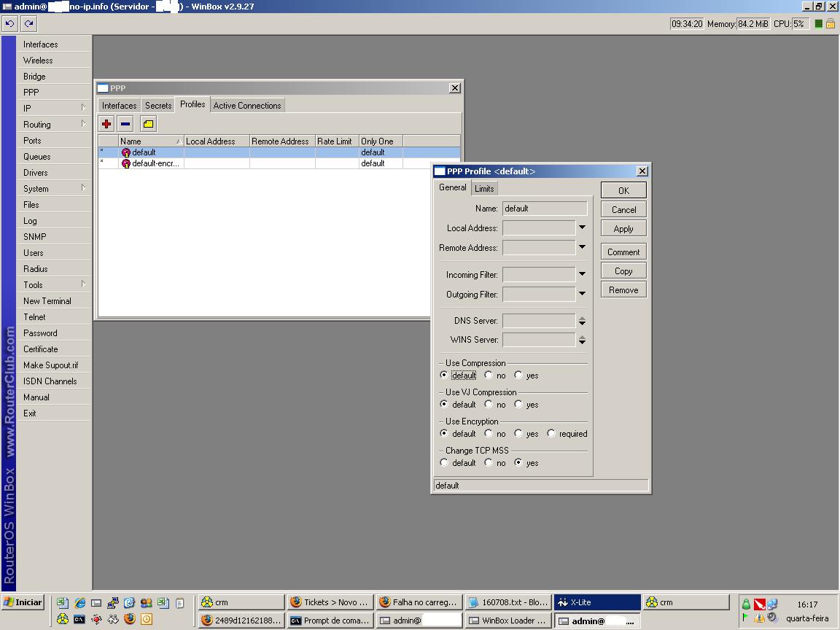Viewport: 840px width, 630px height.
Task: Click the yellow comment icon in PPP toolbar
Action: point(148,124)
